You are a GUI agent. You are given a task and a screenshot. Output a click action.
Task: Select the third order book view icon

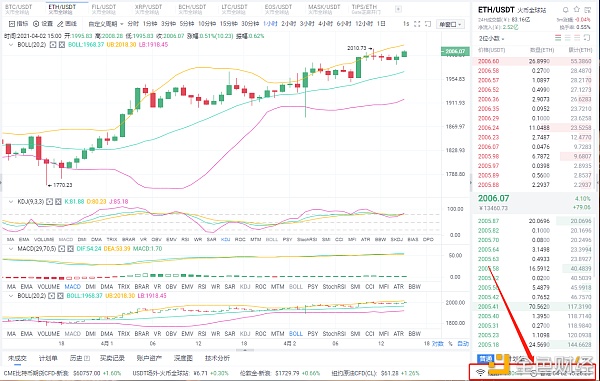coord(577,38)
